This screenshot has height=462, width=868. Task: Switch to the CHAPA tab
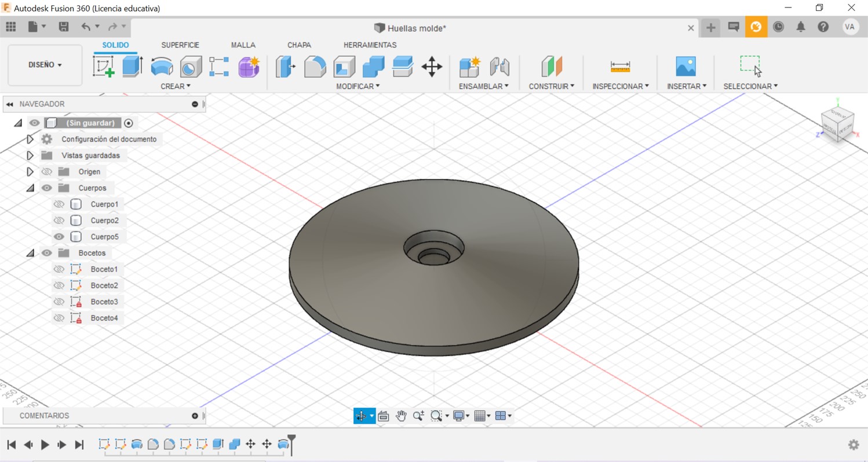coord(299,45)
